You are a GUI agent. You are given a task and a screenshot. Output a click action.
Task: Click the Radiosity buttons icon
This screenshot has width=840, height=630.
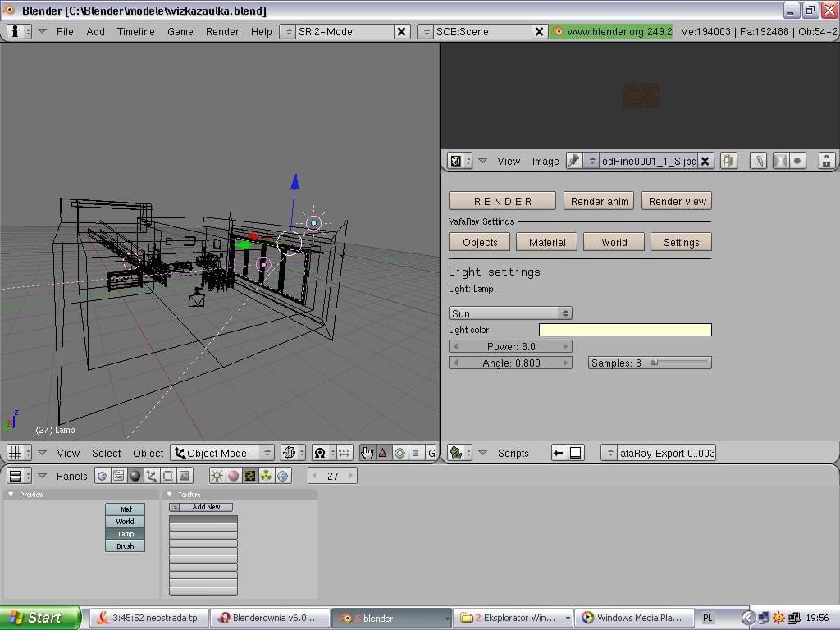(x=267, y=476)
